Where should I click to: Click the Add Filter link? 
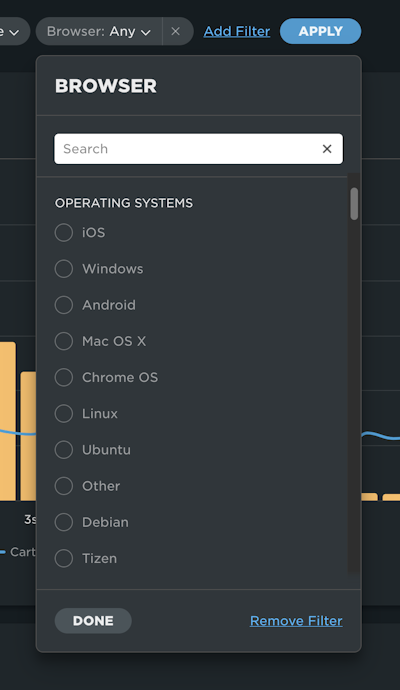coord(237,31)
